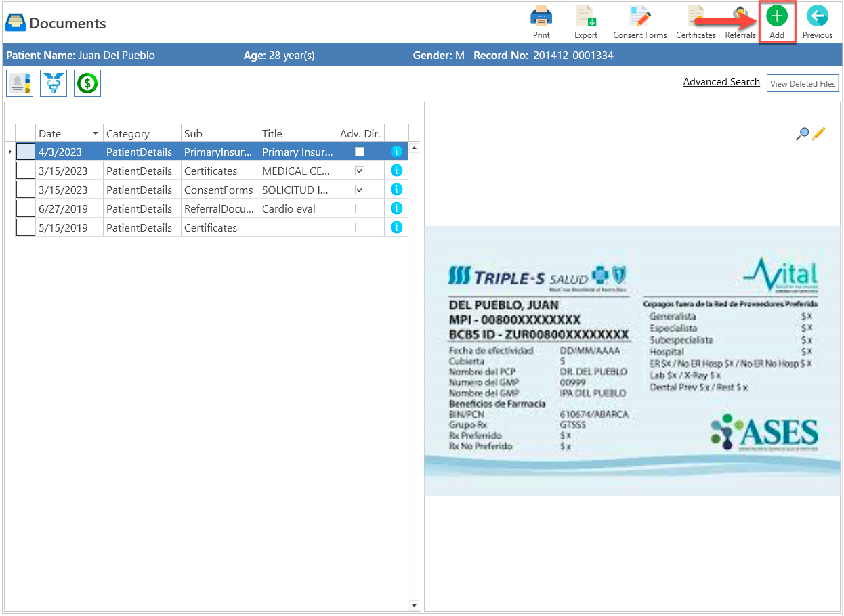The height and width of the screenshot is (616, 844).
Task: Open the patient details card icon
Action: pyautogui.click(x=20, y=83)
